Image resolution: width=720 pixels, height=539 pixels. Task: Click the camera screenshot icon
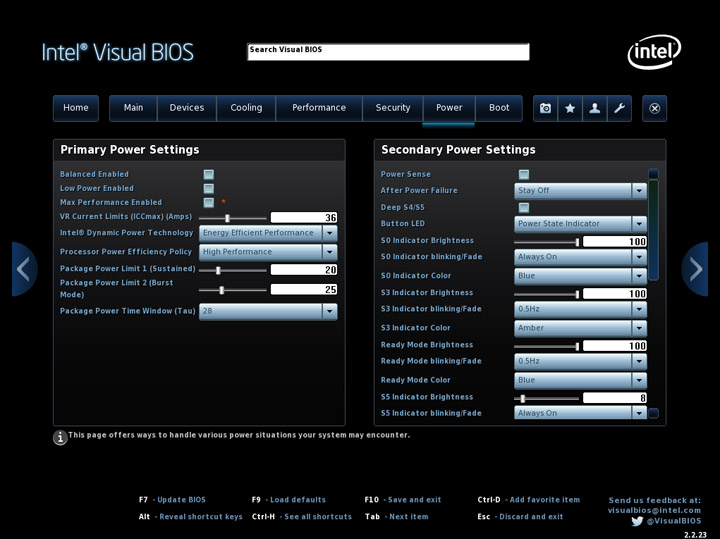point(545,108)
